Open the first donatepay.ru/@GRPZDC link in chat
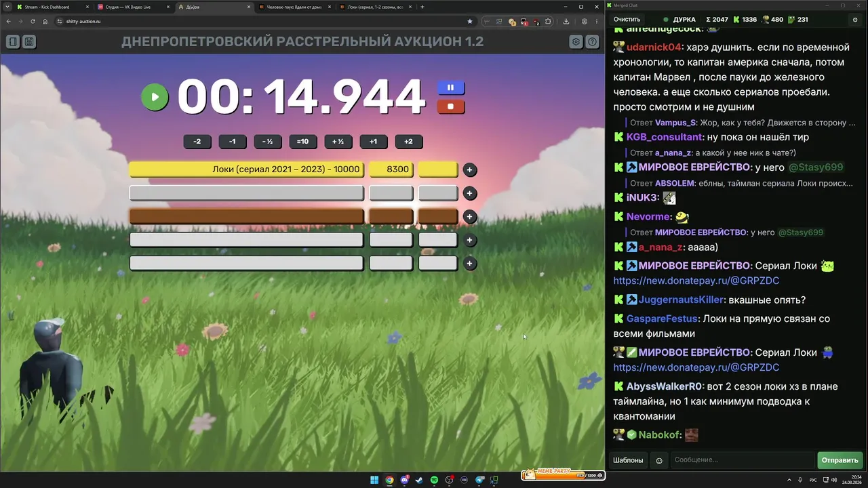The image size is (868, 488). pos(696,281)
